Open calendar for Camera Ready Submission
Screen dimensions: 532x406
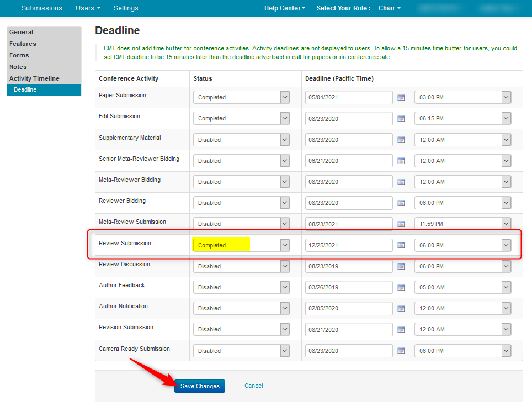click(401, 351)
